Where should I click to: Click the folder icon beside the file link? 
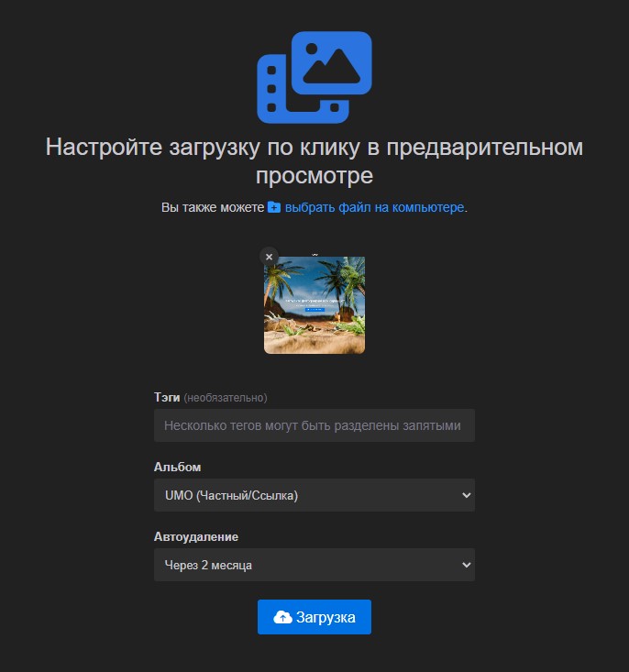(x=273, y=208)
